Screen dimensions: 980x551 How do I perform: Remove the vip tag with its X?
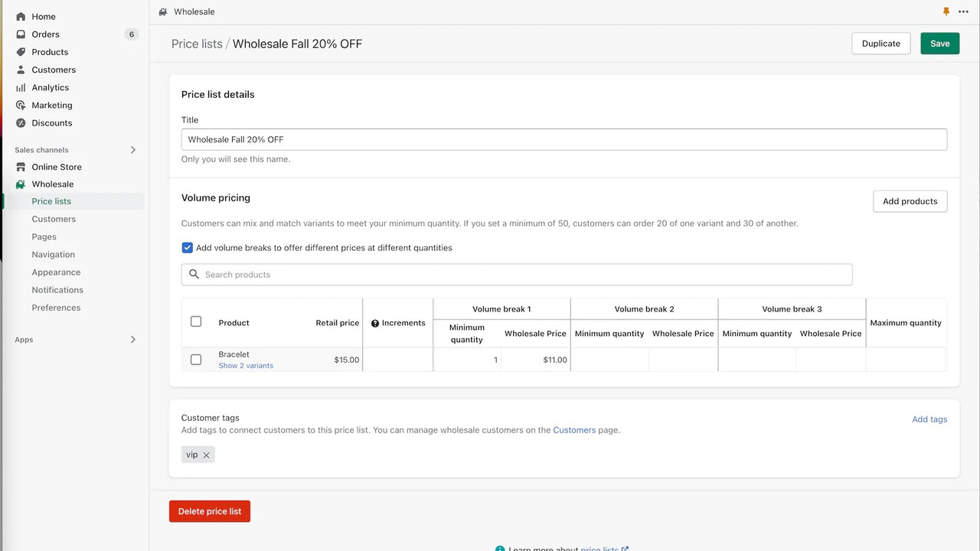tap(206, 455)
